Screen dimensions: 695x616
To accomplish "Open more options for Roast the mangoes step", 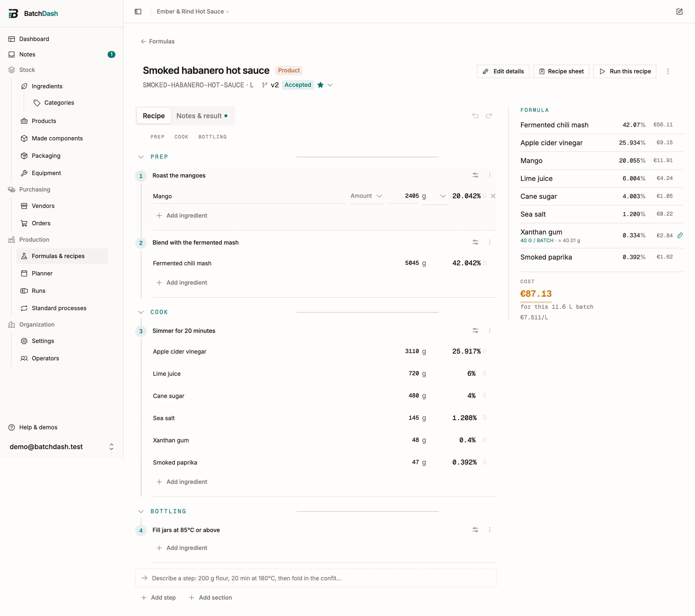I will coord(490,175).
